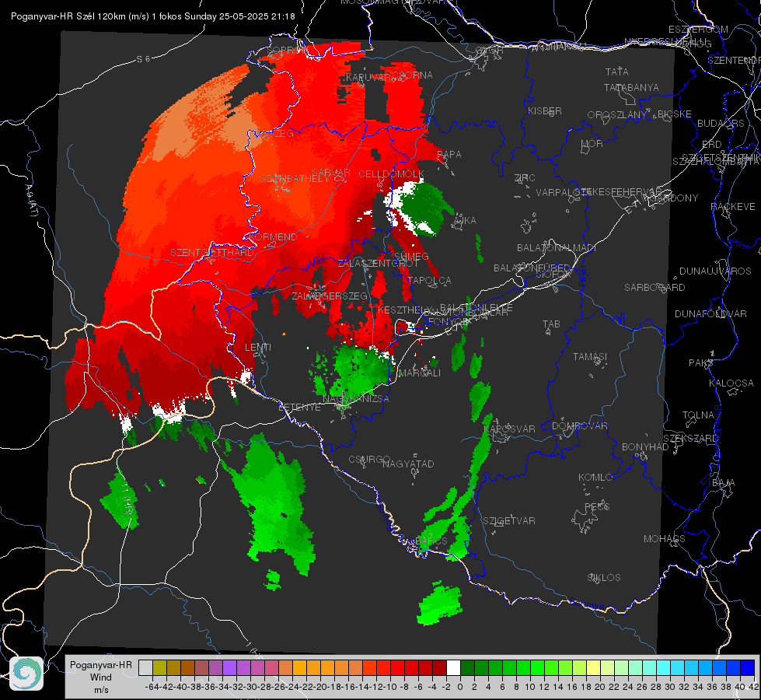Click the BICSKE town label
Image resolution: width=761 pixels, height=700 pixels.
[674, 114]
